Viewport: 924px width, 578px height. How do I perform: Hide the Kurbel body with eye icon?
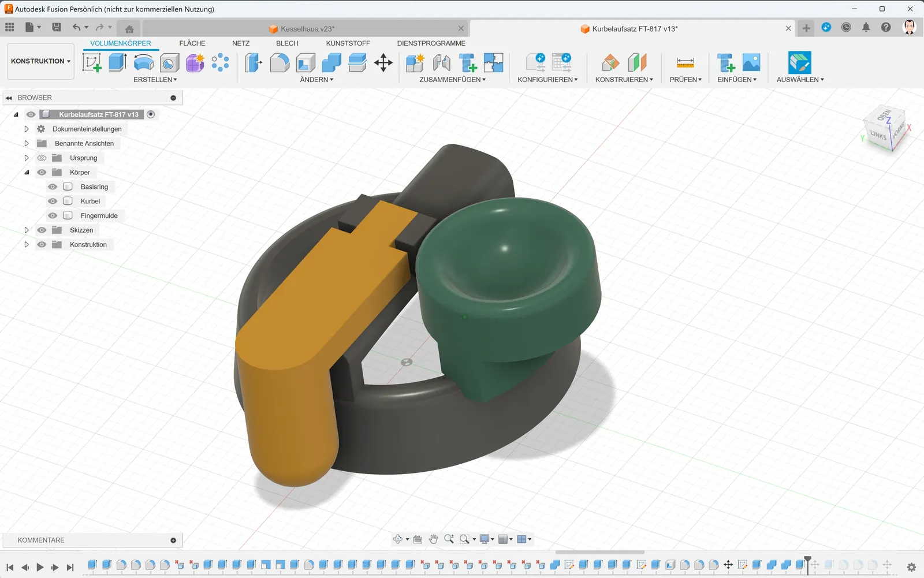point(53,201)
